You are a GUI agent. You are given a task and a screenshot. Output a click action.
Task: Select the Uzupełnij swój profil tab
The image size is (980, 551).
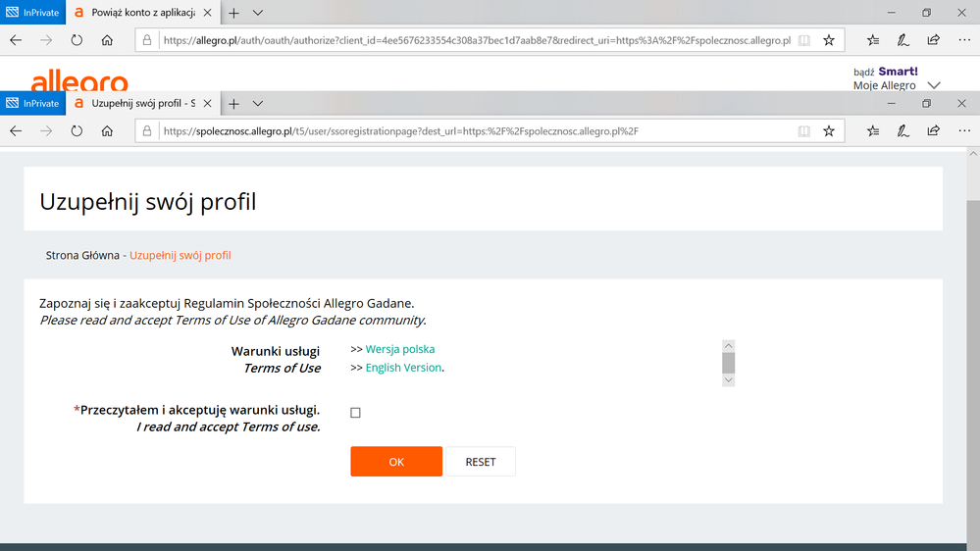tap(142, 103)
